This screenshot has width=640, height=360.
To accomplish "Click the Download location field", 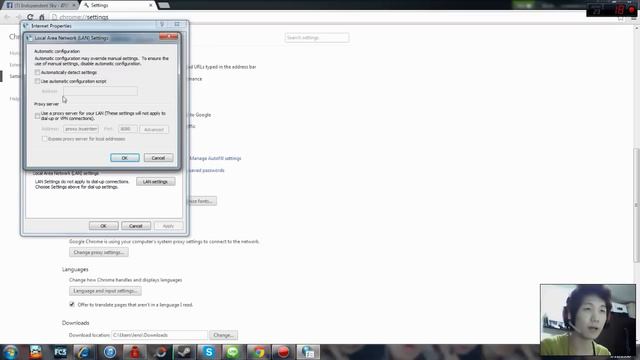I will click(x=159, y=335).
